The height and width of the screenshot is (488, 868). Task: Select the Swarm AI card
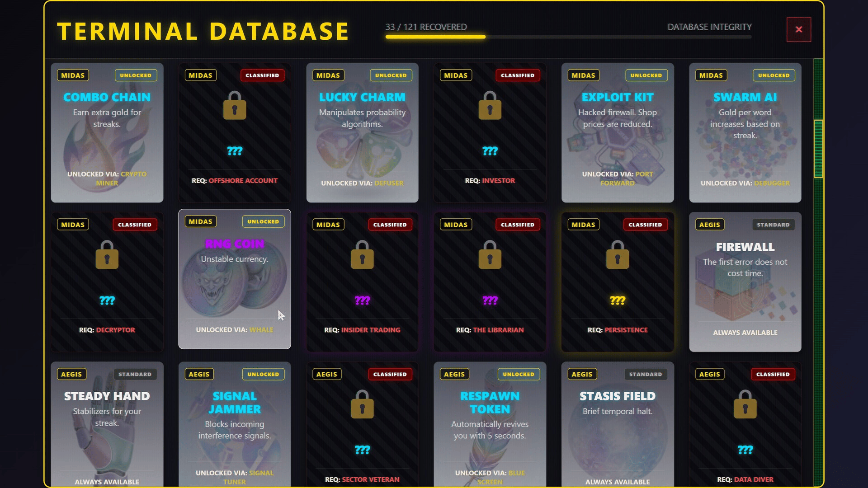[745, 133]
